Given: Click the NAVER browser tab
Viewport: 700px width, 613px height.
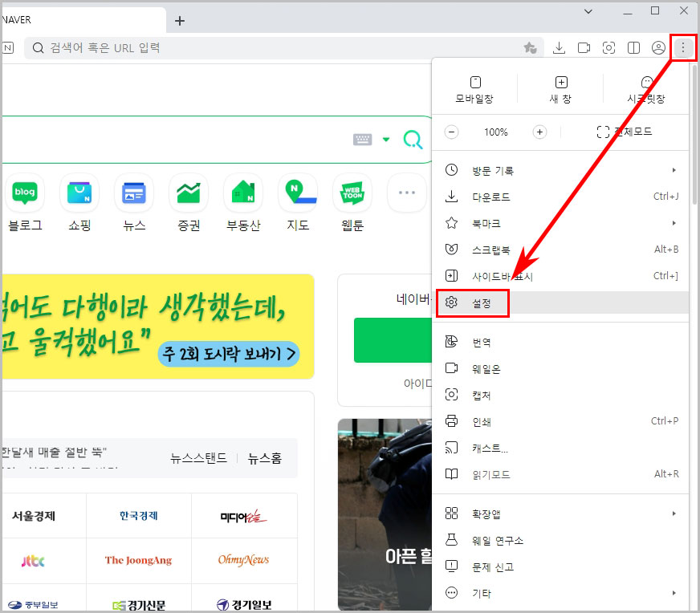Looking at the screenshot, I should (x=84, y=20).
